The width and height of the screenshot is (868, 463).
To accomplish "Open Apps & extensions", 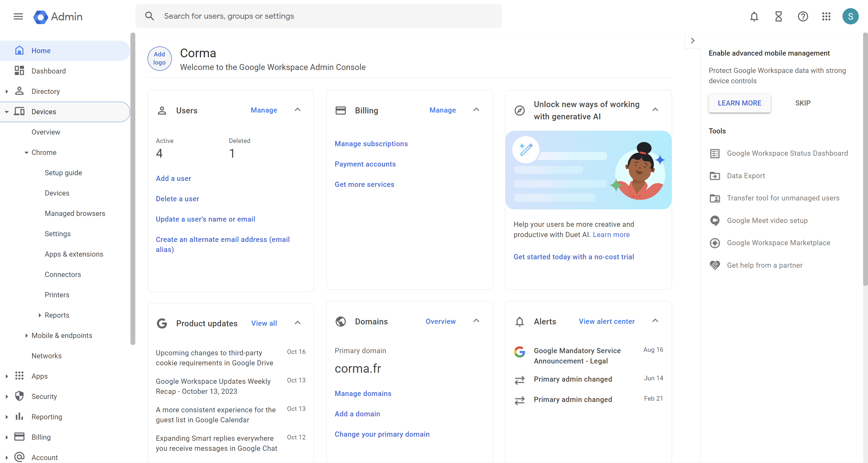I will point(74,254).
